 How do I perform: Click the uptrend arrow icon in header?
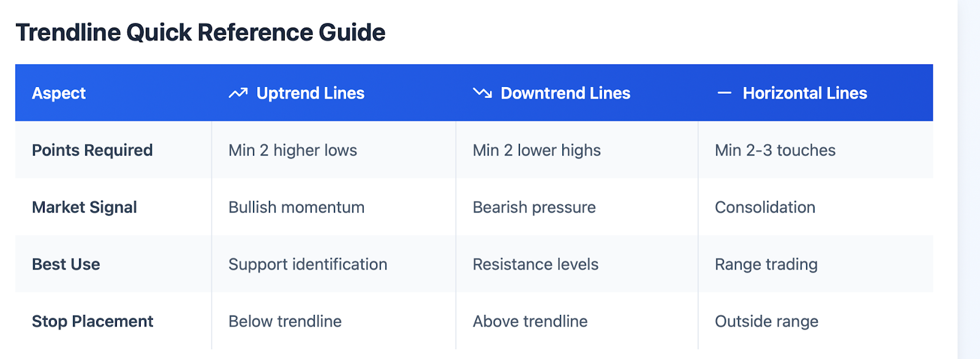pyautogui.click(x=238, y=93)
